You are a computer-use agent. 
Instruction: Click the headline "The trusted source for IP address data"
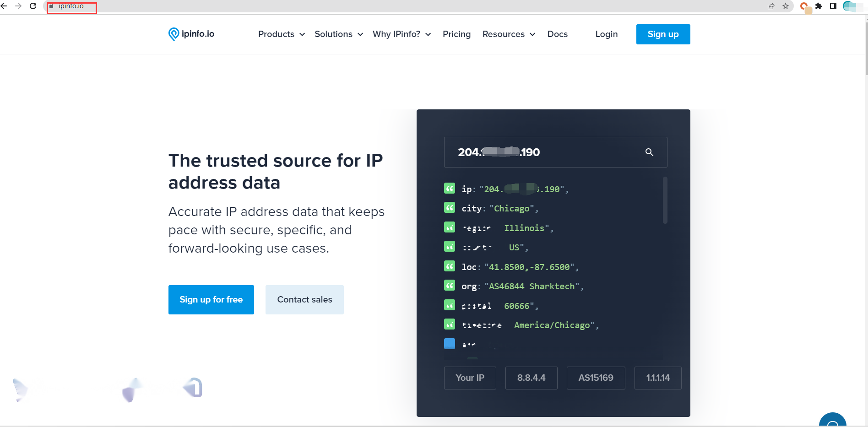276,172
